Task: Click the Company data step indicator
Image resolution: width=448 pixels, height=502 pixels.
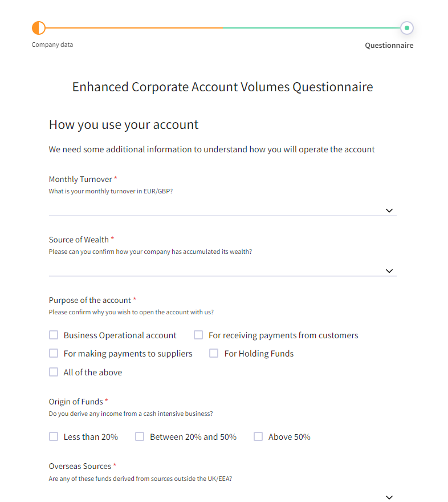Action: (38, 27)
